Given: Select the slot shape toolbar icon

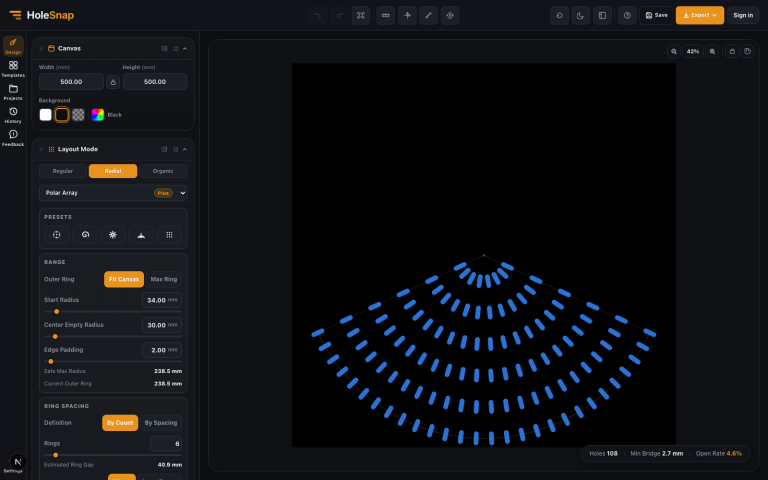Looking at the screenshot, I should coord(386,15).
